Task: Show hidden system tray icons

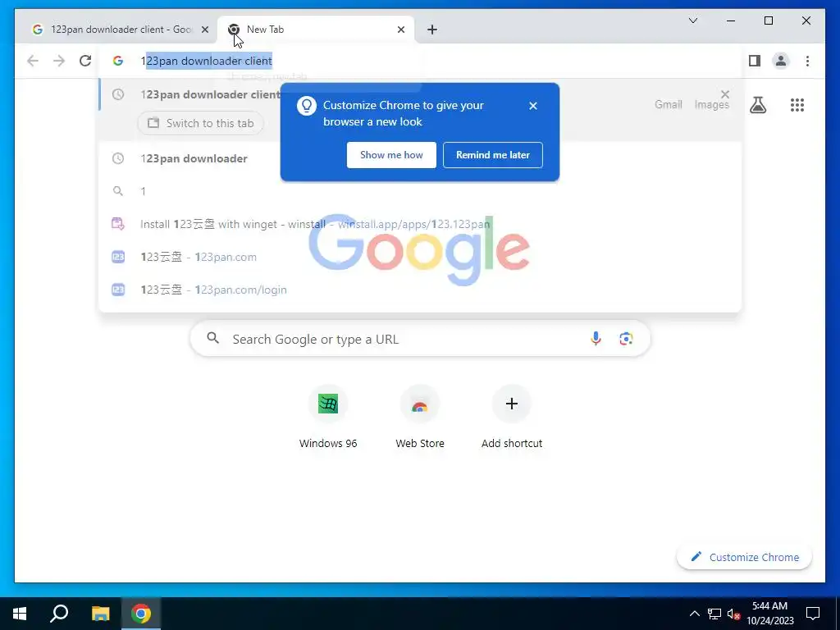Action: click(x=694, y=614)
